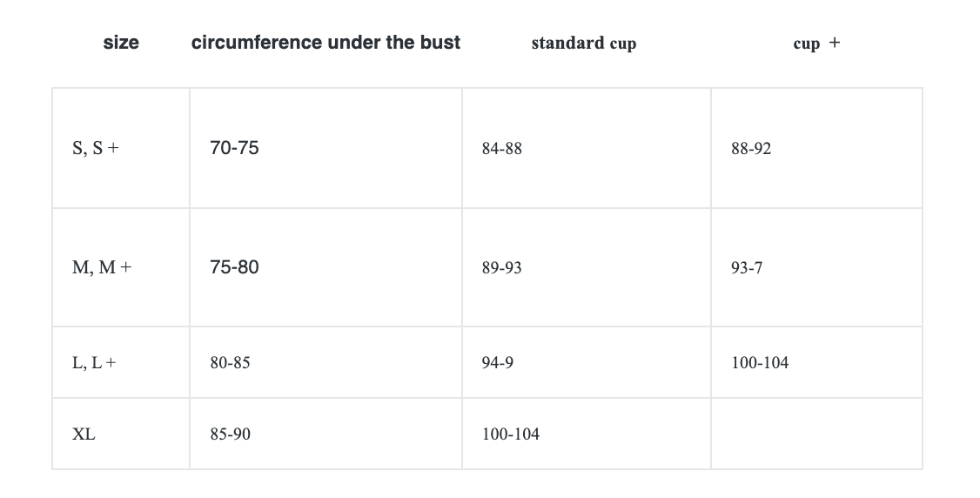Click the 84-88 standard cup value

tap(501, 149)
